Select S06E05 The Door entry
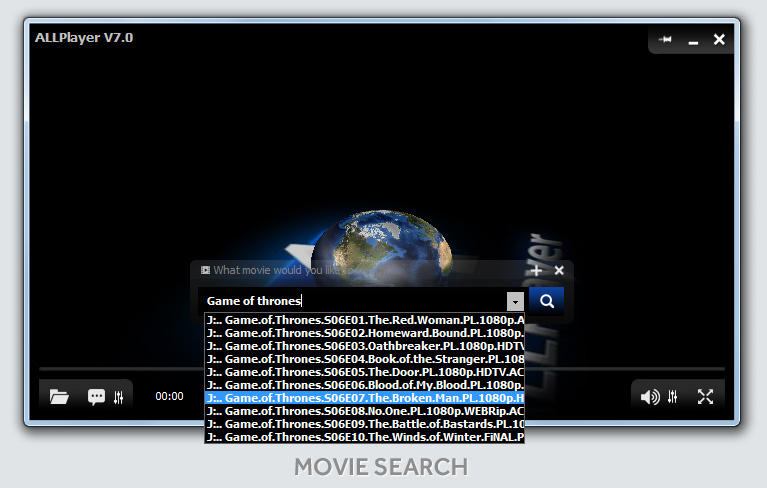Image resolution: width=767 pixels, height=488 pixels. click(x=364, y=372)
